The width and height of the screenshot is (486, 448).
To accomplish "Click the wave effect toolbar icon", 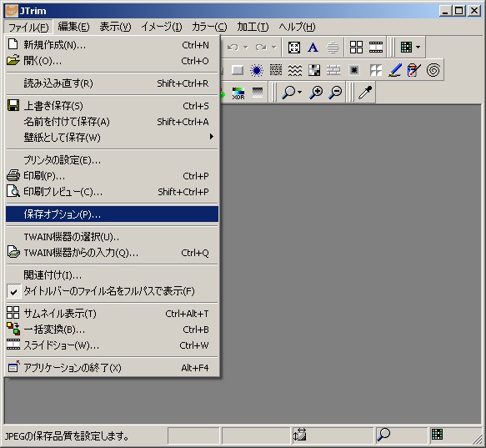I will pos(295,70).
